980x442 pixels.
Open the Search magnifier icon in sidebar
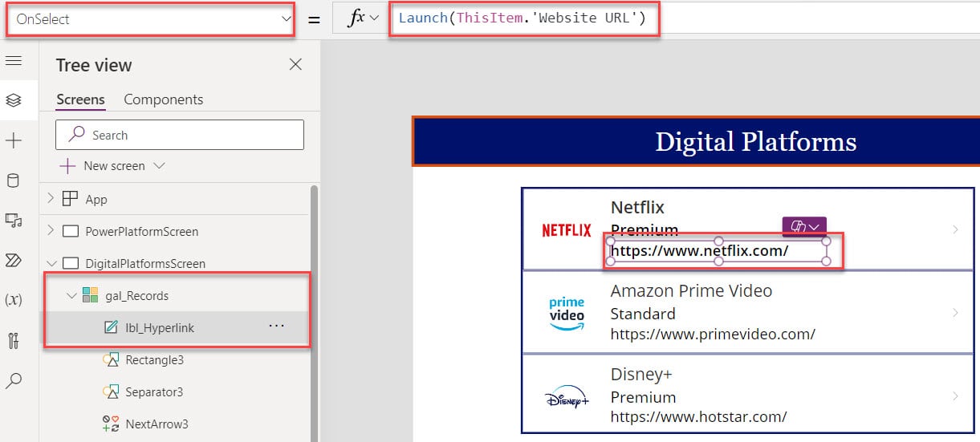click(x=14, y=381)
